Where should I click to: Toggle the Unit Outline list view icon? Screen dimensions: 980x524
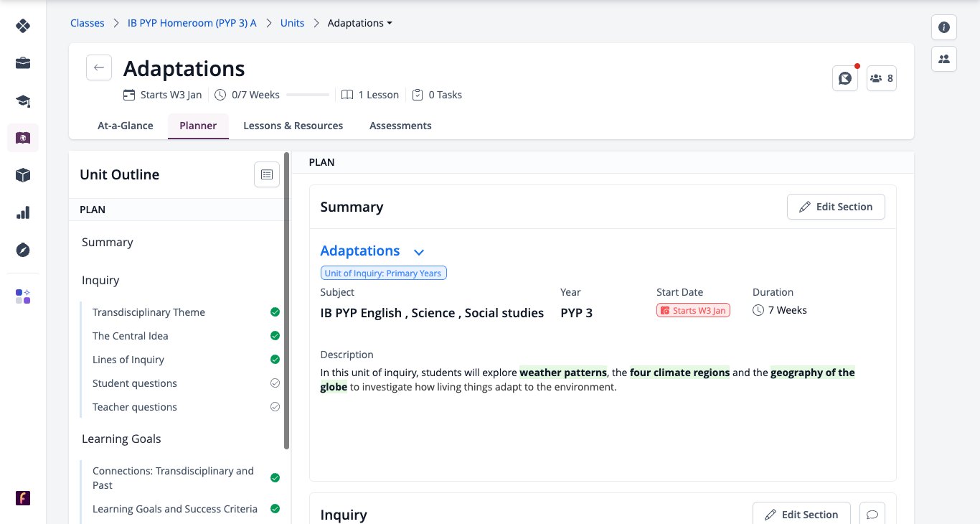tap(267, 174)
